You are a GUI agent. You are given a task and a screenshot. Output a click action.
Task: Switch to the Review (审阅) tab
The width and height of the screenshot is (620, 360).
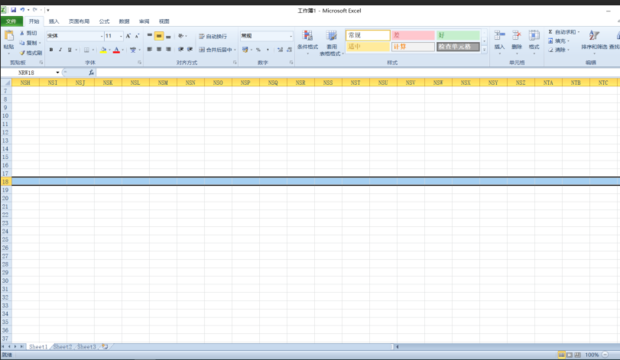coord(144,21)
